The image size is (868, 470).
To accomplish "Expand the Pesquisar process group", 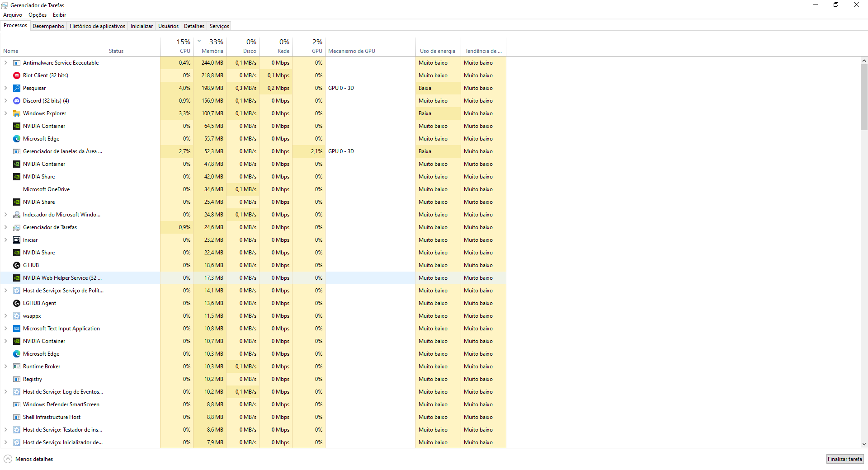I will point(5,88).
